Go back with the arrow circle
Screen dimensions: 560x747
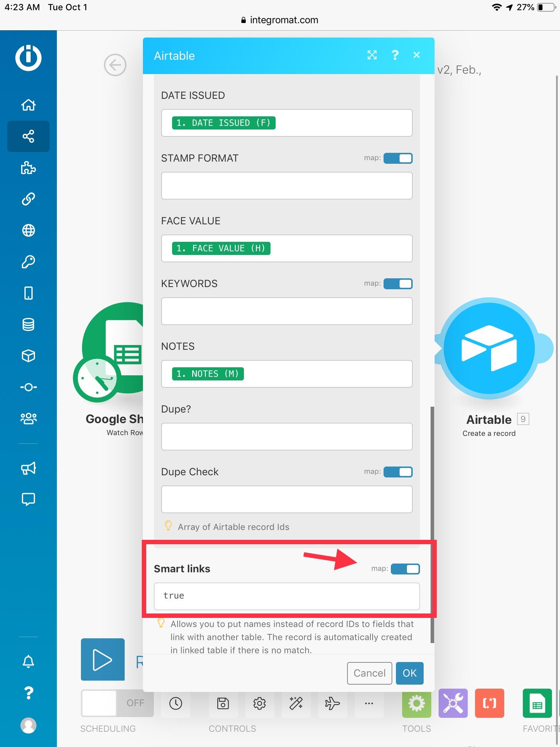tap(115, 65)
